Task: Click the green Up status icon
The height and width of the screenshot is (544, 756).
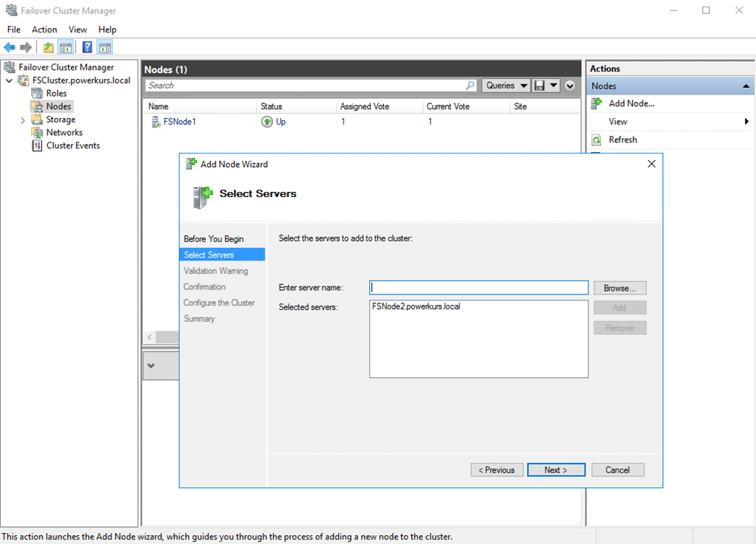Action: point(267,122)
